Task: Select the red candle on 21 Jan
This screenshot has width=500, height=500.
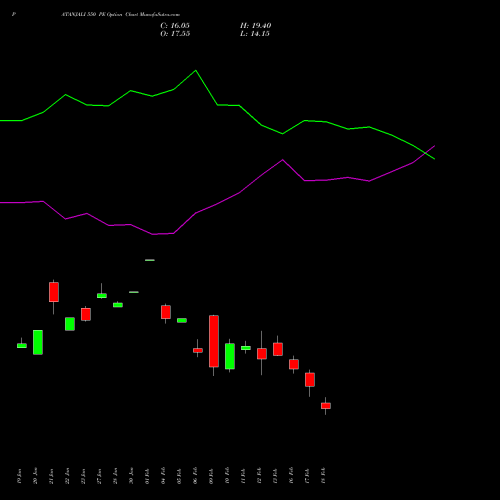Action: click(x=54, y=292)
